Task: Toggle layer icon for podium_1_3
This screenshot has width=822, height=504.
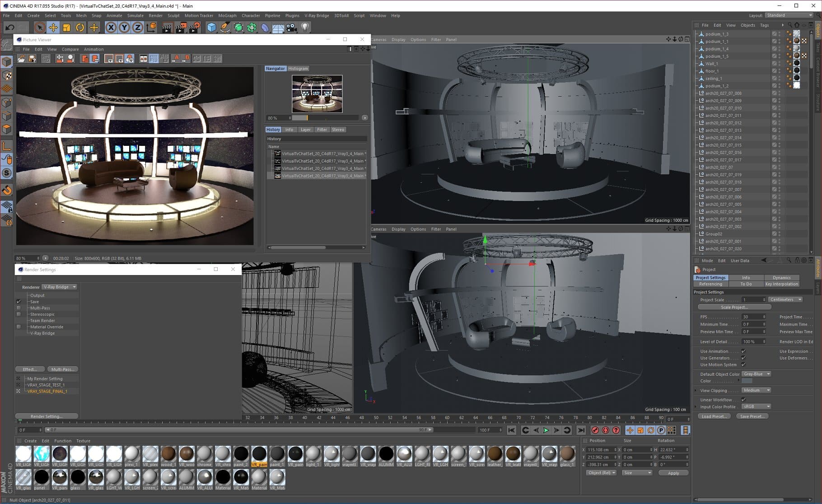Action: click(x=774, y=34)
